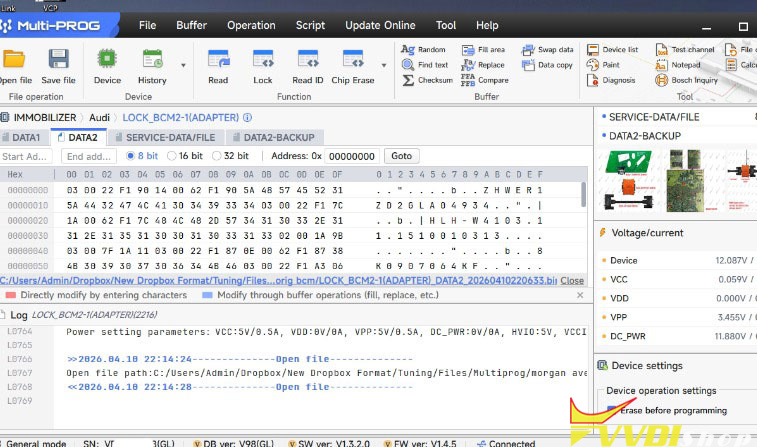Click the Address 0x input field
The image size is (757, 447).
coord(352,156)
